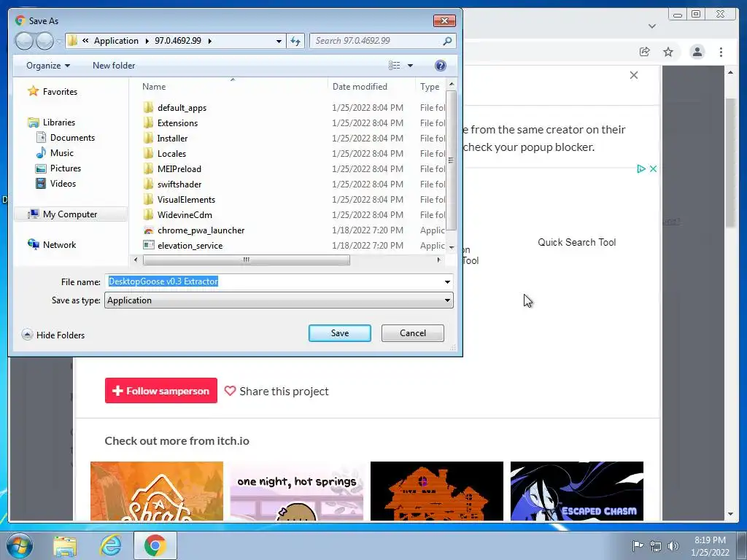Dismiss the page popup with the X
Viewport: 747px width, 560px height.
coord(634,75)
